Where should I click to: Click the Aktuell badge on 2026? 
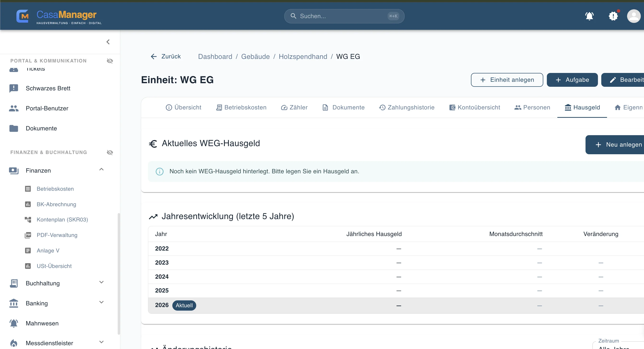[x=184, y=306]
